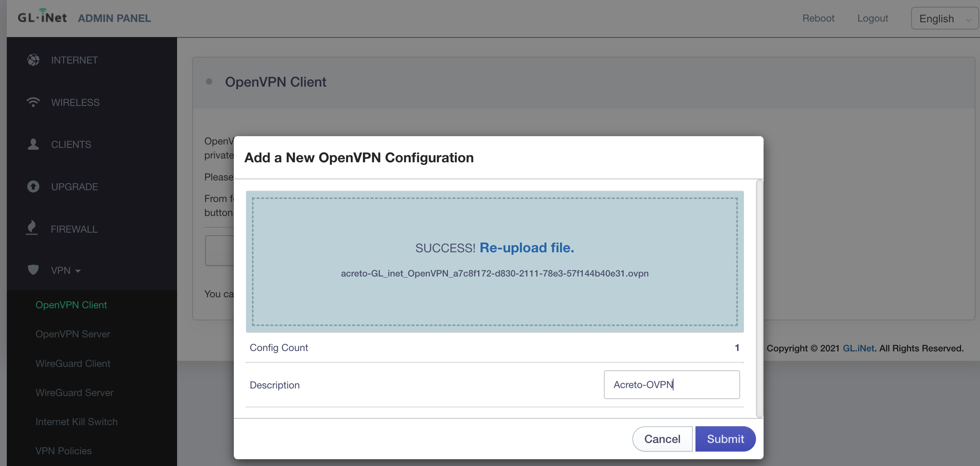Screen dimensions: 980x466
Task: Click the Logout link
Action: tap(872, 18)
